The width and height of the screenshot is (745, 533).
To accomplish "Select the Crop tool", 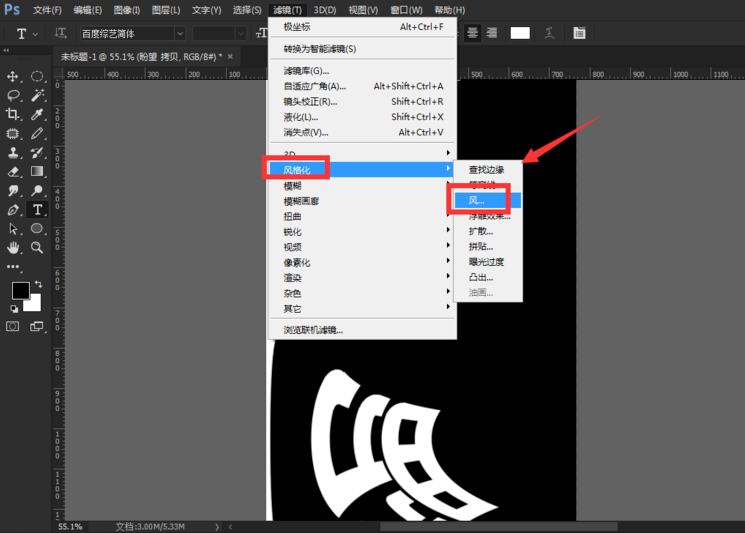I will 13,114.
